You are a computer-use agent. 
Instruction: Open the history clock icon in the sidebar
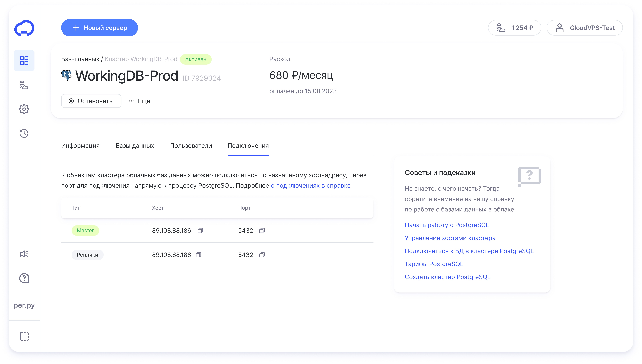tap(24, 133)
